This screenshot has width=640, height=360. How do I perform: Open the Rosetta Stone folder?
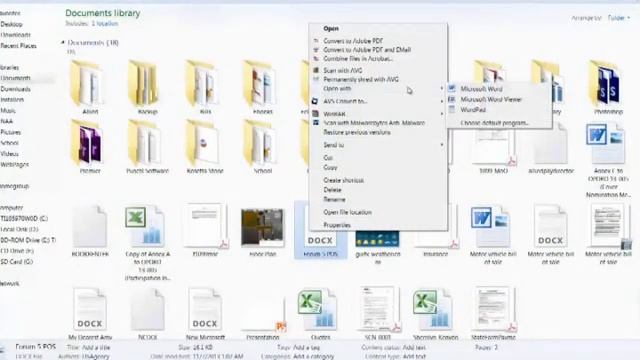tap(205, 146)
